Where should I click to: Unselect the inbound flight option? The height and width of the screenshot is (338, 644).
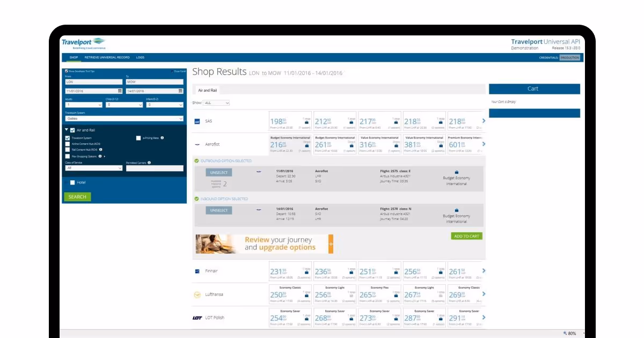pyautogui.click(x=218, y=210)
